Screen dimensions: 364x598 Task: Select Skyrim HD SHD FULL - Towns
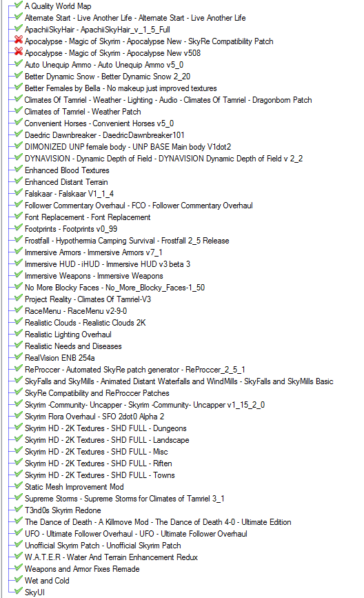tap(99, 475)
